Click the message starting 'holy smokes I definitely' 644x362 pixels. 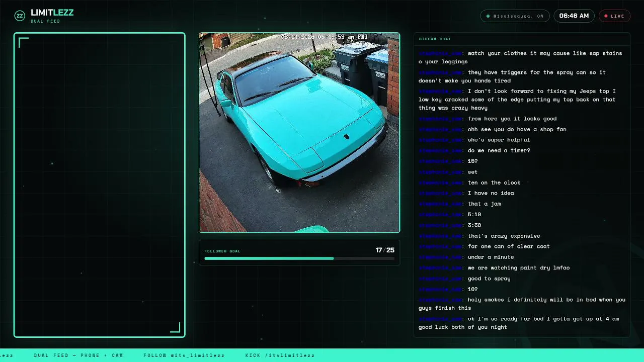(x=522, y=304)
